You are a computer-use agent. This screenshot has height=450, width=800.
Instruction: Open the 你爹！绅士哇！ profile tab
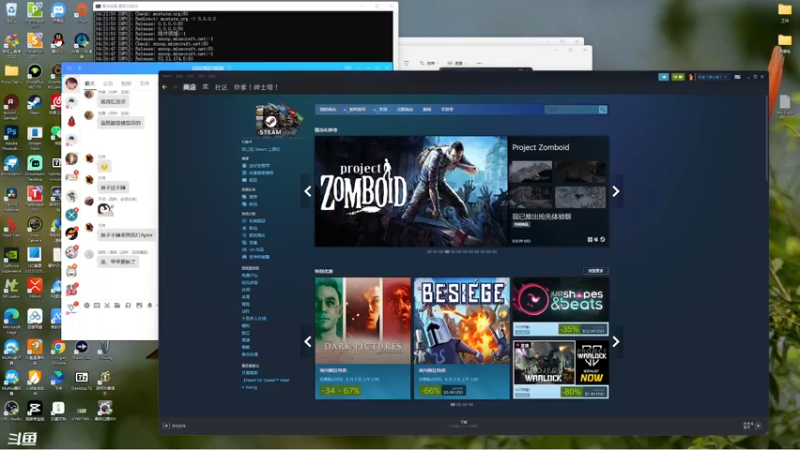click(256, 87)
